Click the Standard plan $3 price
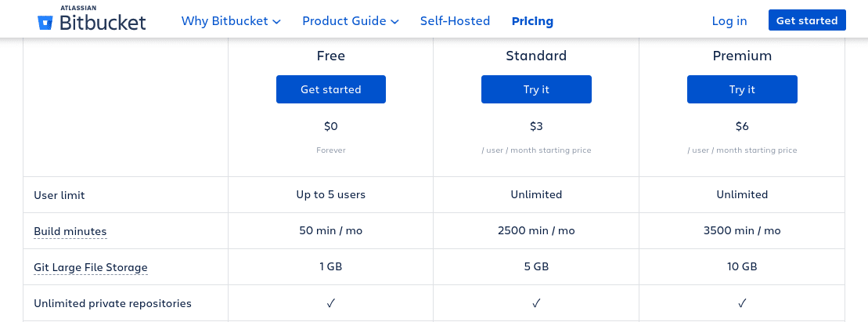 coord(536,126)
